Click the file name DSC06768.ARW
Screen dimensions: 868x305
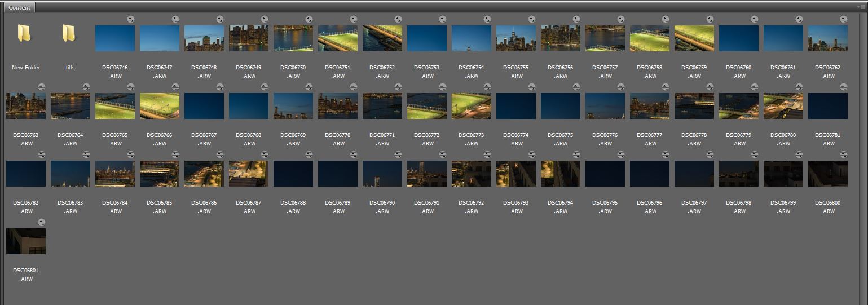249,139
